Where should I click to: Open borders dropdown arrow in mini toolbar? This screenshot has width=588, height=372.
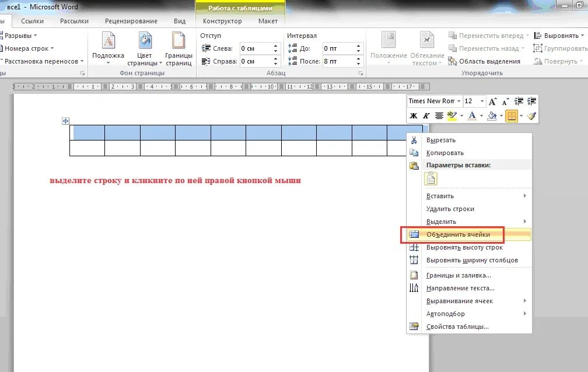tap(521, 116)
